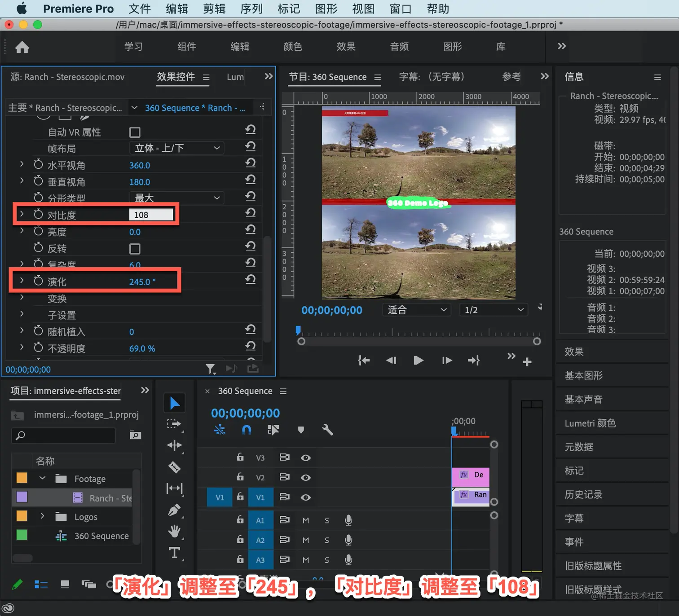
Task: Open button editor plus icon
Action: (527, 362)
